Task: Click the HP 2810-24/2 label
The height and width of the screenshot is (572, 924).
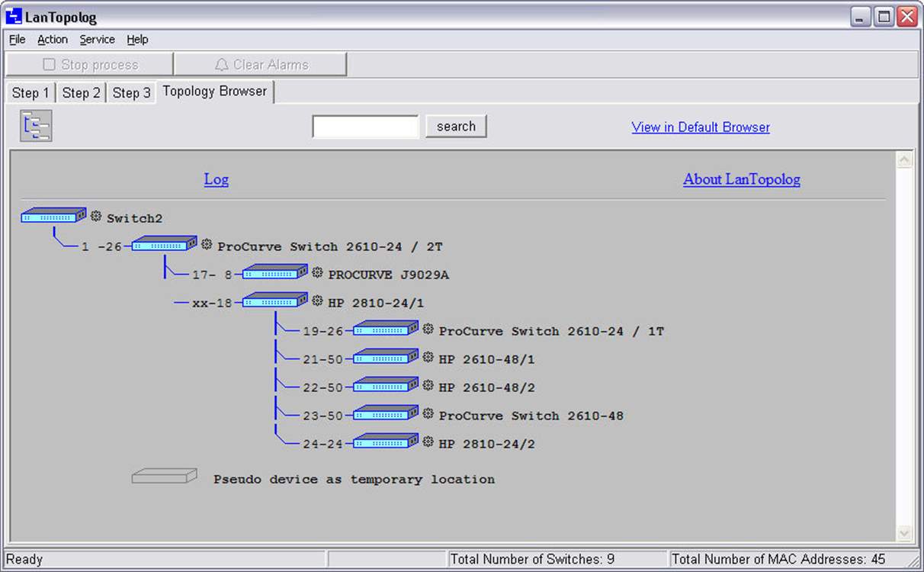Action: (487, 445)
